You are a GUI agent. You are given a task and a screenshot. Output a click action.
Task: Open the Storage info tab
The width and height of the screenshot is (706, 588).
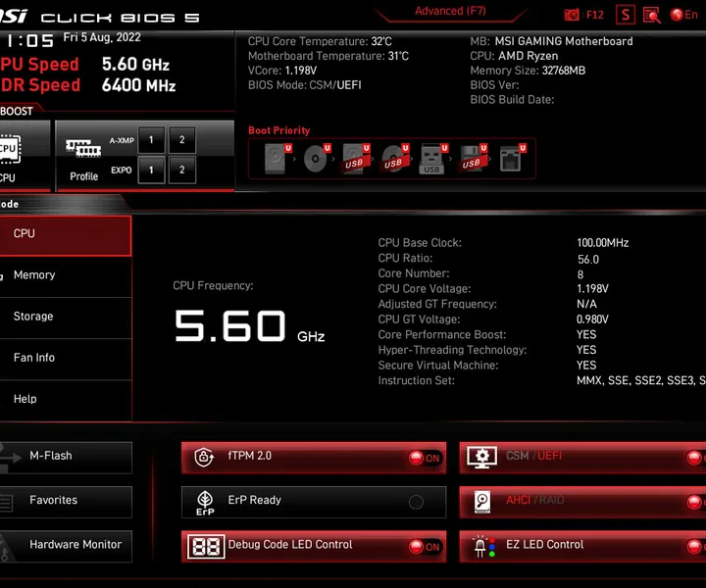click(66, 318)
